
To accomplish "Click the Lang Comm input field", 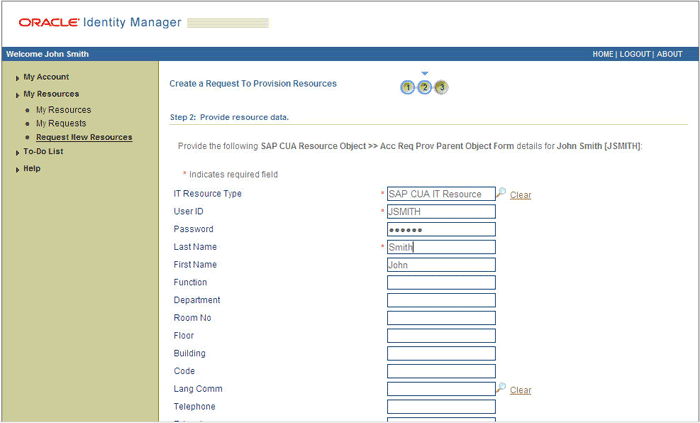I will [441, 389].
